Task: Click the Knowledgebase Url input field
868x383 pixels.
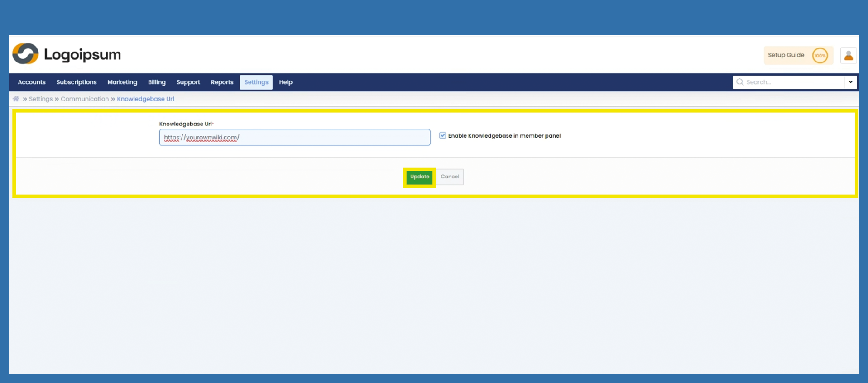Action: pyautogui.click(x=294, y=137)
